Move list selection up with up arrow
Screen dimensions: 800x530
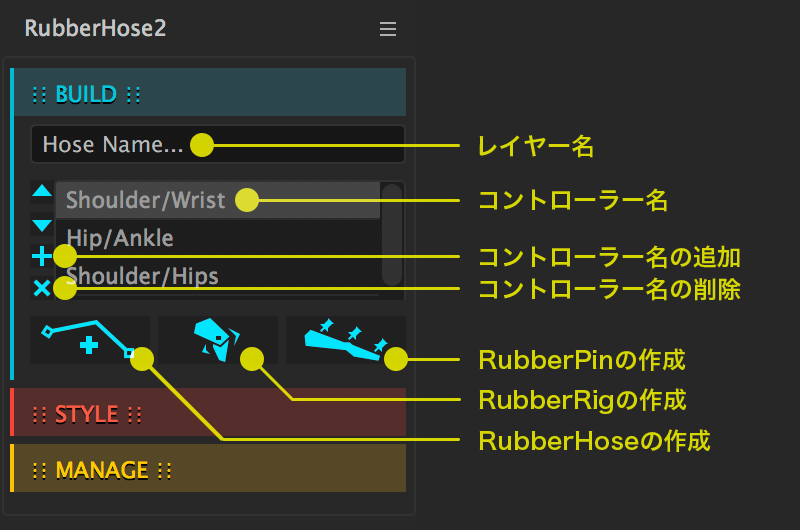41,190
